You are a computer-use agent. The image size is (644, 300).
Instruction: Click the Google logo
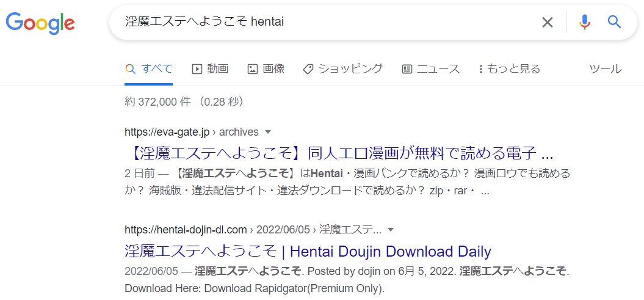[40, 23]
